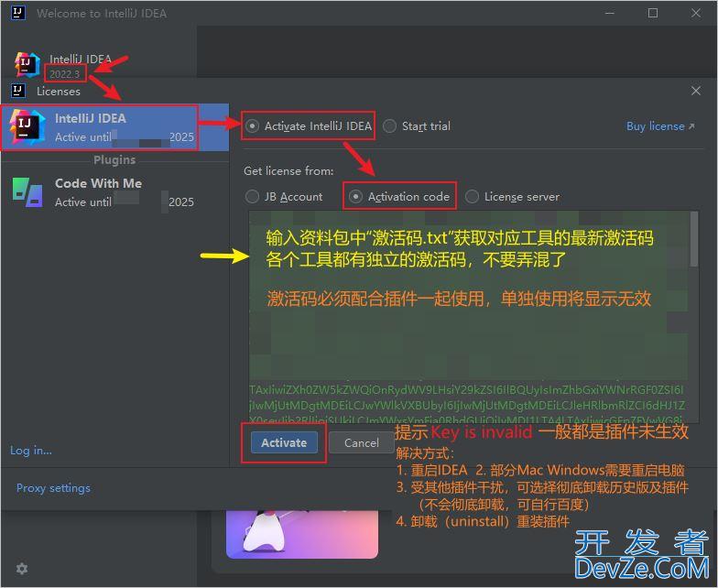Screen dimensions: 718x588
Task: Maximize the Welcome to IntelliJ IDEA window
Action: 652,13
